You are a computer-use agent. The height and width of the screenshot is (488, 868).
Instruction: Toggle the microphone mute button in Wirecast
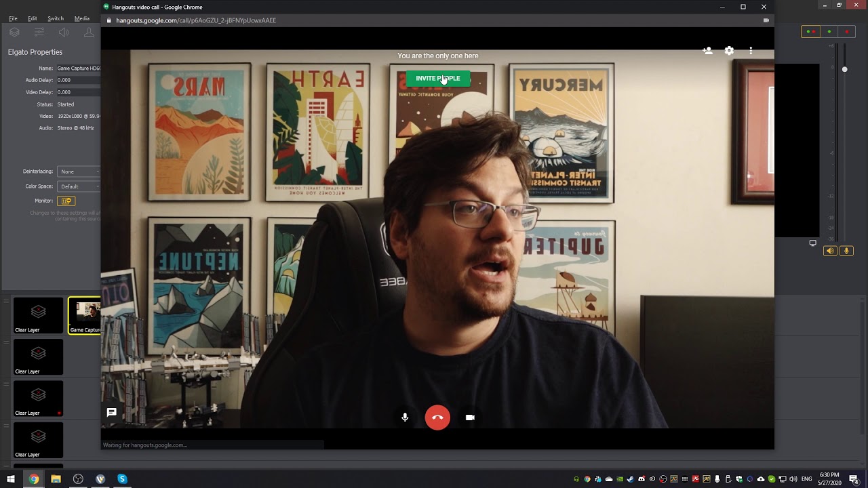click(846, 251)
